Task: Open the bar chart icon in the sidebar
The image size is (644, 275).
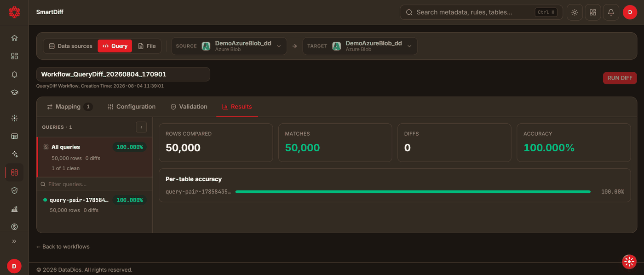Action: click(x=14, y=209)
